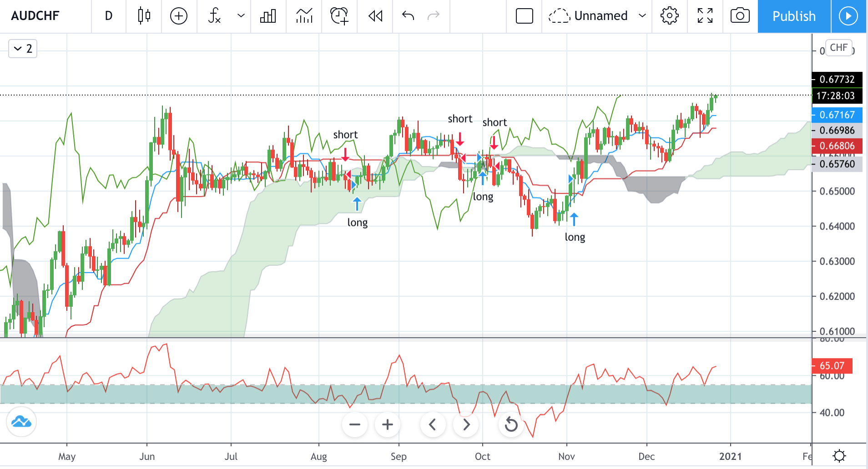Image resolution: width=868 pixels, height=469 pixels.
Task: Expand the collapsed indicator legend labeled 2
Action: (23, 48)
